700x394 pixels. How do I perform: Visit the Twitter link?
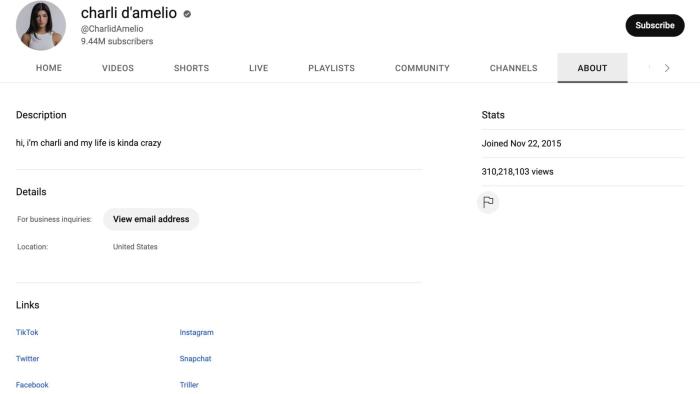coord(28,358)
